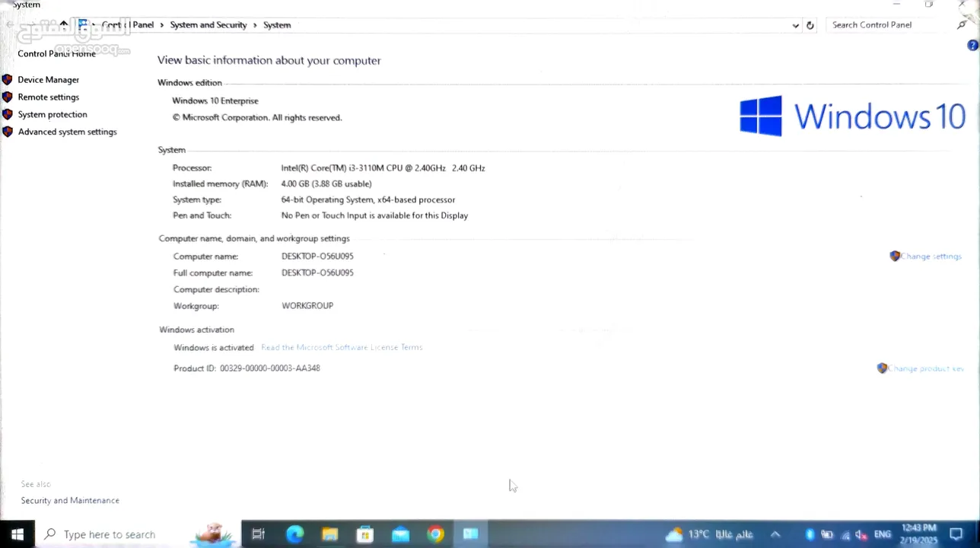Viewport: 980px width, 548px height.
Task: Select the 4.00 GB installed memory value
Action: [x=326, y=184]
